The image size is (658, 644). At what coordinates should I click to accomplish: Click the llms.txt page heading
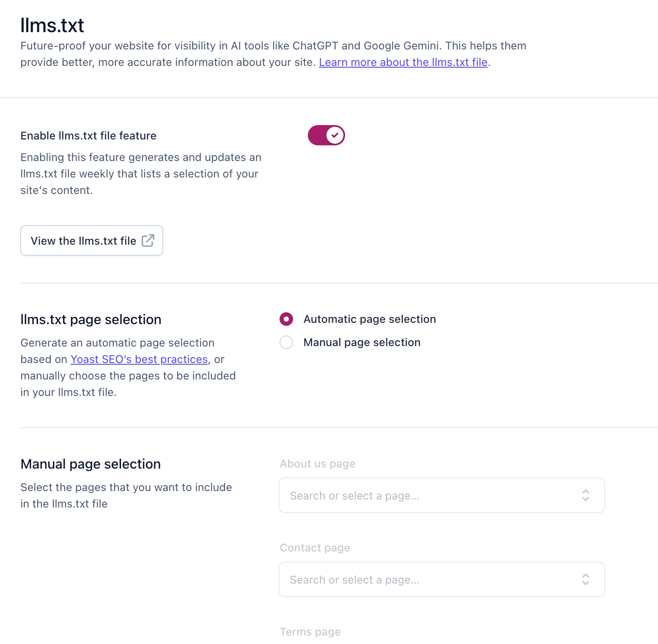click(90, 319)
